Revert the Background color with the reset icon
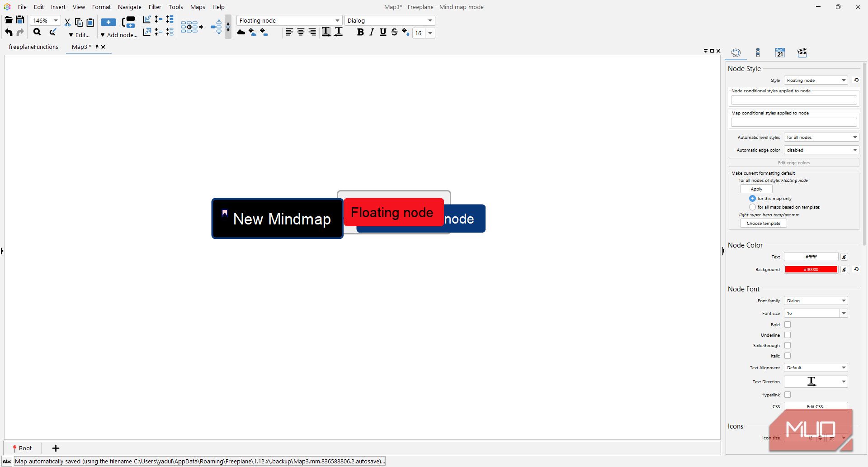The height and width of the screenshot is (467, 868). click(856, 269)
